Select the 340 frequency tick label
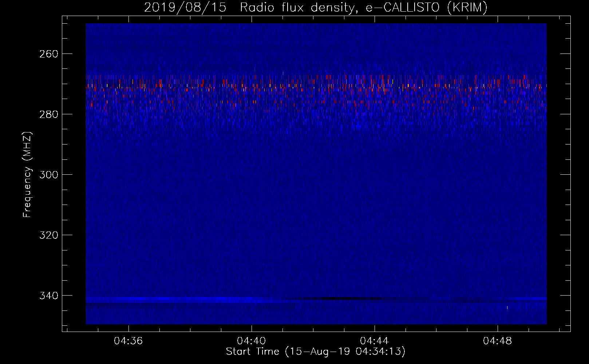The width and height of the screenshot is (589, 364). click(x=49, y=296)
